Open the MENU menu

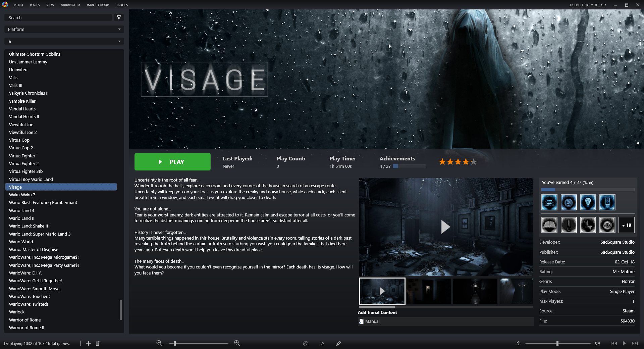tap(18, 5)
